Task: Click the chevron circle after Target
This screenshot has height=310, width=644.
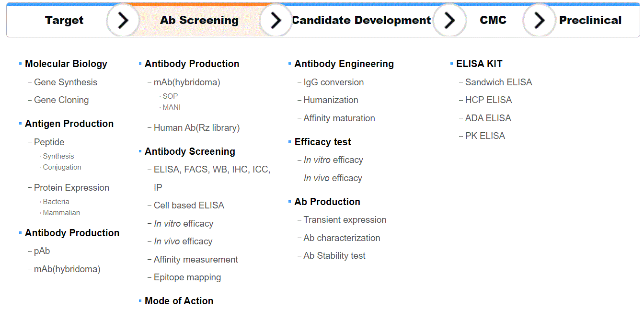Action: 123,20
